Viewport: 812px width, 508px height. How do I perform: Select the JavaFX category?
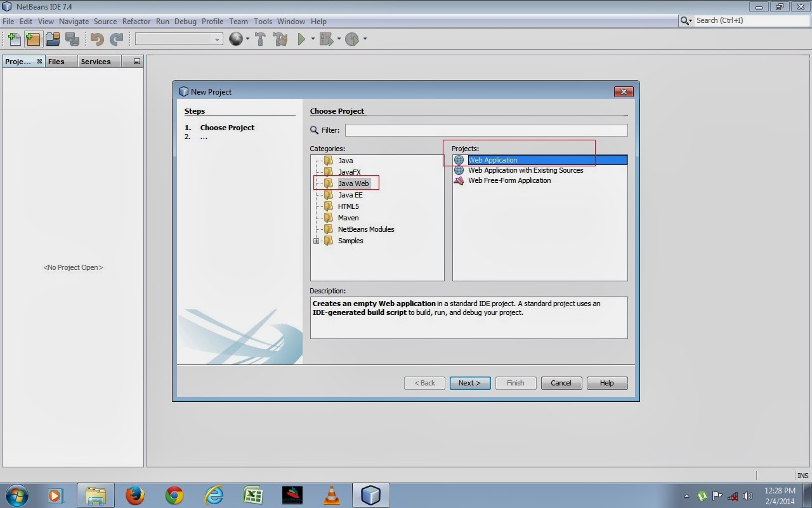tap(349, 172)
